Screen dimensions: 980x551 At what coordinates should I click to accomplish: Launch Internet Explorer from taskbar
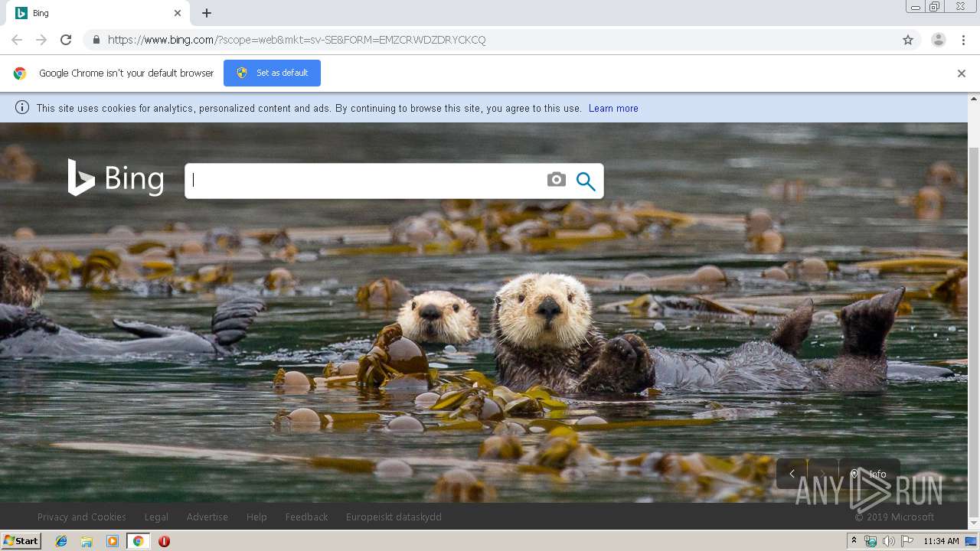click(61, 541)
